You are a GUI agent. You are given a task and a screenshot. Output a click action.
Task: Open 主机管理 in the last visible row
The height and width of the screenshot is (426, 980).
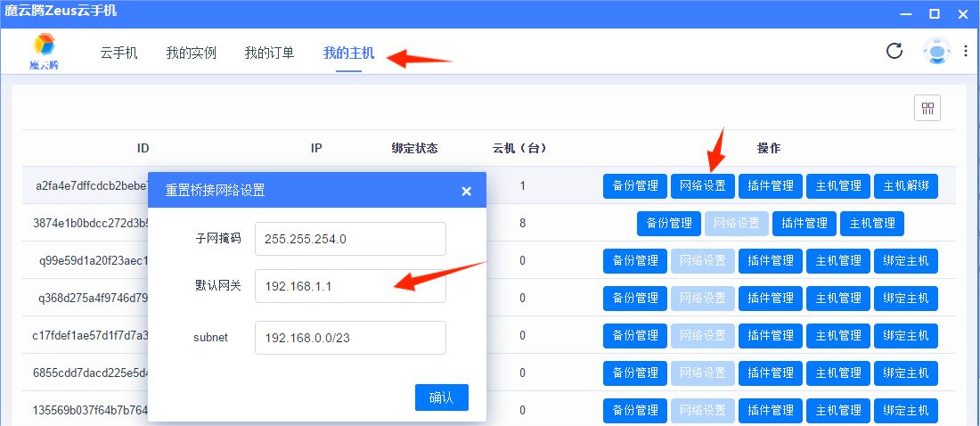[837, 411]
